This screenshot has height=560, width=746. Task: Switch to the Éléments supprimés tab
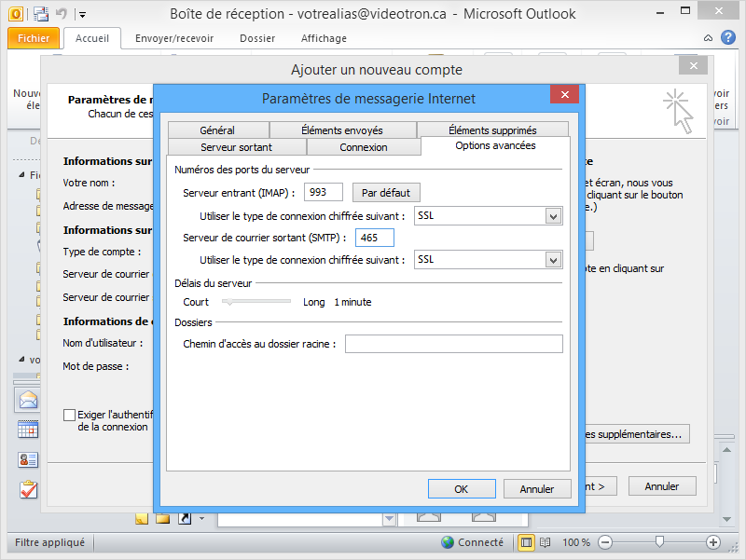pyautogui.click(x=492, y=130)
